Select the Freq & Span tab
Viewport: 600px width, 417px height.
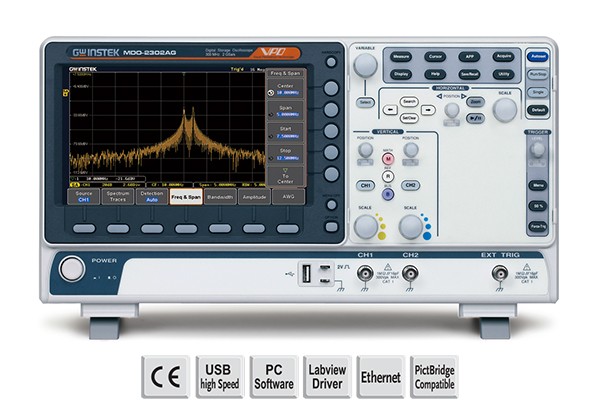[186, 198]
